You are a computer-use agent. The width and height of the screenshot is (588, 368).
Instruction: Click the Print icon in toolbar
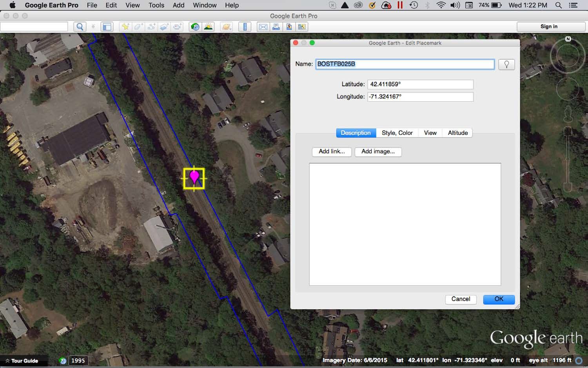[276, 27]
